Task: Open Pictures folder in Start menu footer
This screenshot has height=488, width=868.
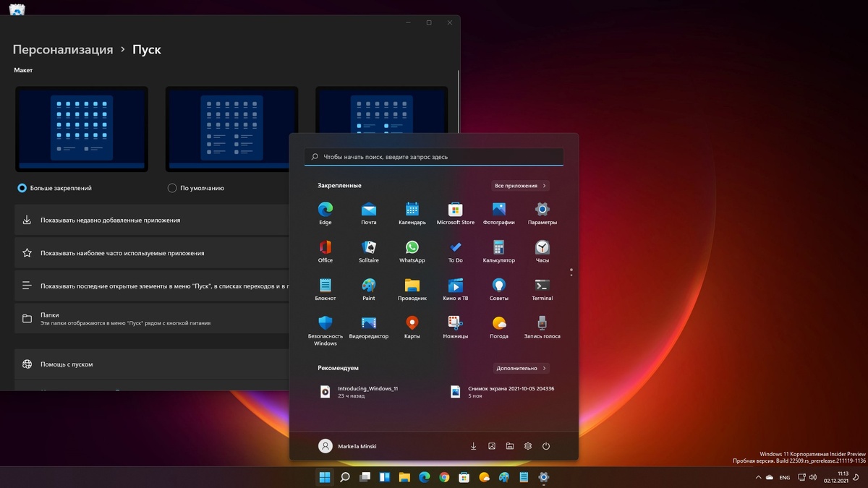Action: coord(492,446)
